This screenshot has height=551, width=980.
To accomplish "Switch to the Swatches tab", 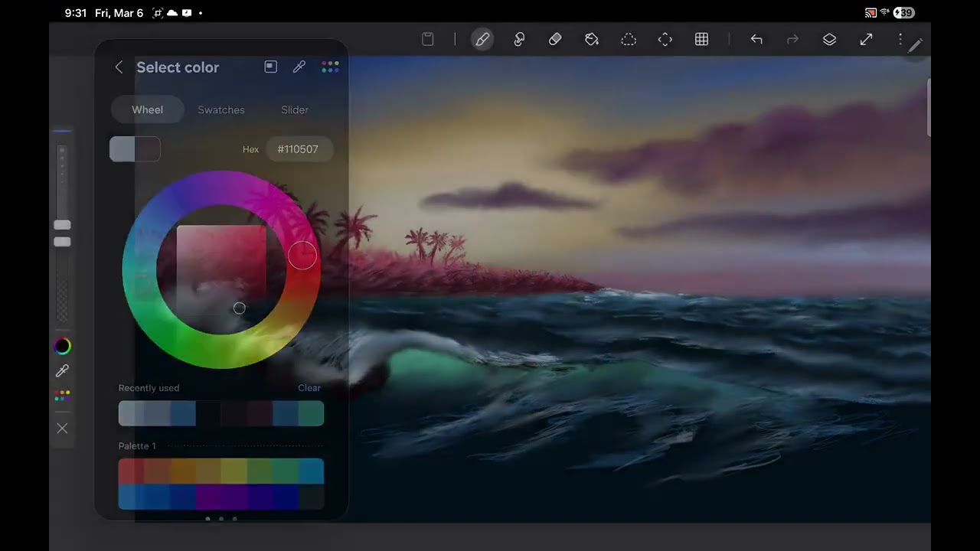I will (221, 109).
